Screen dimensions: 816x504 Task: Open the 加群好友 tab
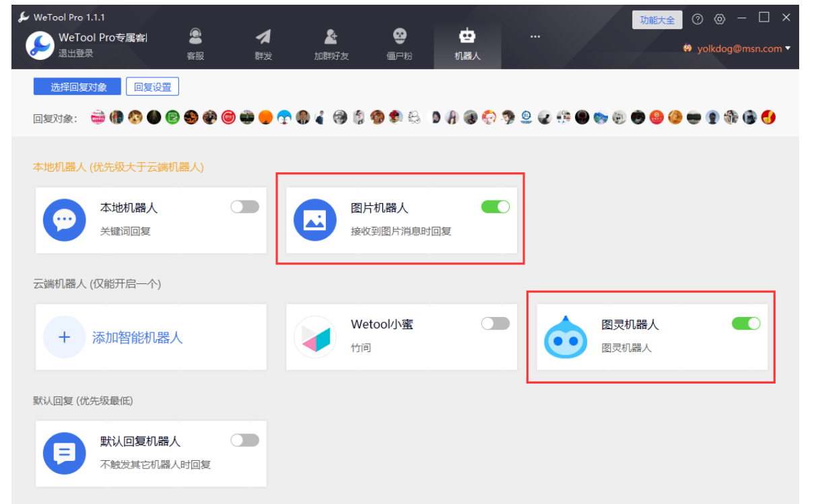(331, 44)
